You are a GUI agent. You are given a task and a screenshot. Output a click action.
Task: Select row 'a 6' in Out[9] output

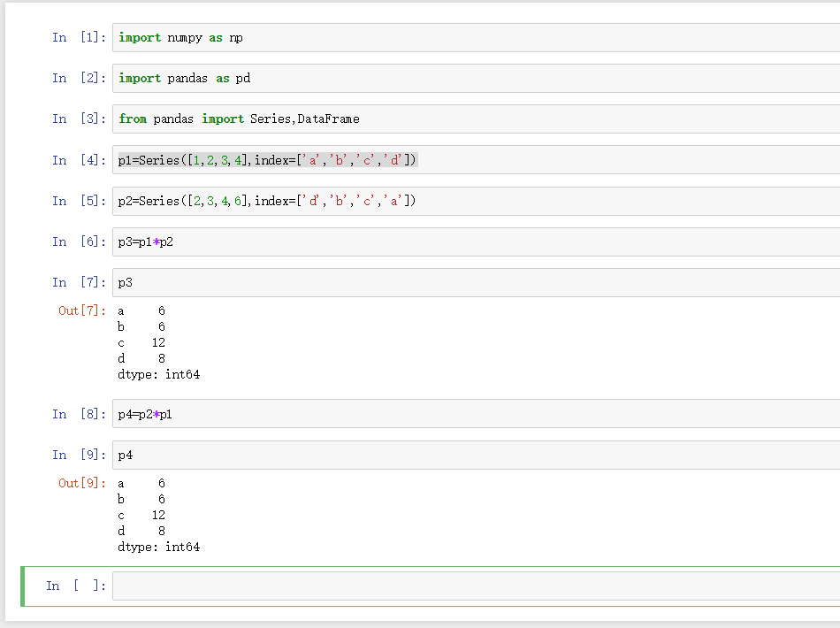(x=141, y=483)
